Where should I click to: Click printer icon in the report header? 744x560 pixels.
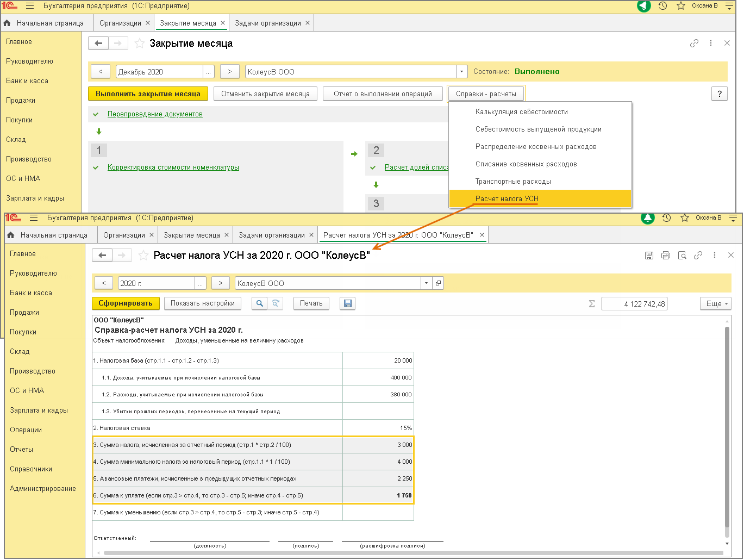tap(666, 255)
